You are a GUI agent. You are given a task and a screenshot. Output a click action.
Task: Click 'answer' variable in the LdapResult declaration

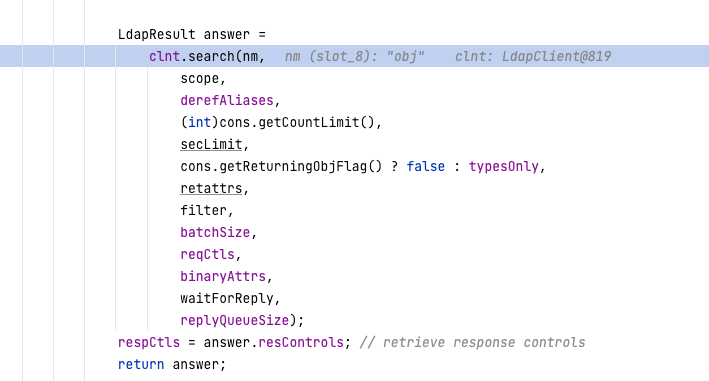(x=227, y=35)
